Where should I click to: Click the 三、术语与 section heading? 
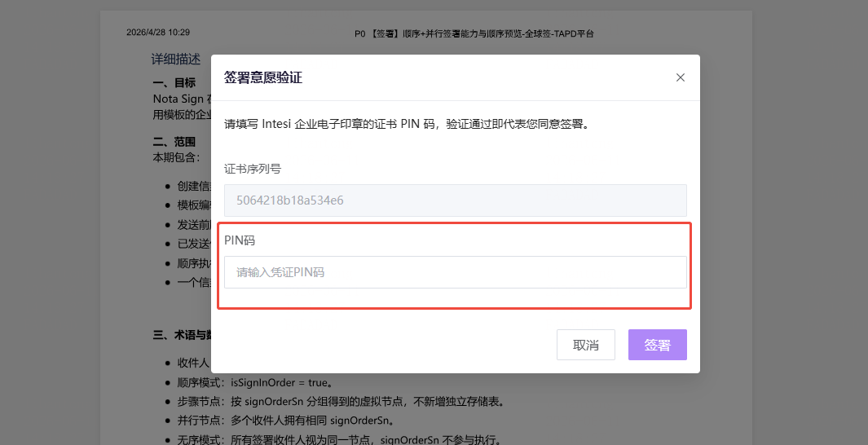pyautogui.click(x=182, y=335)
